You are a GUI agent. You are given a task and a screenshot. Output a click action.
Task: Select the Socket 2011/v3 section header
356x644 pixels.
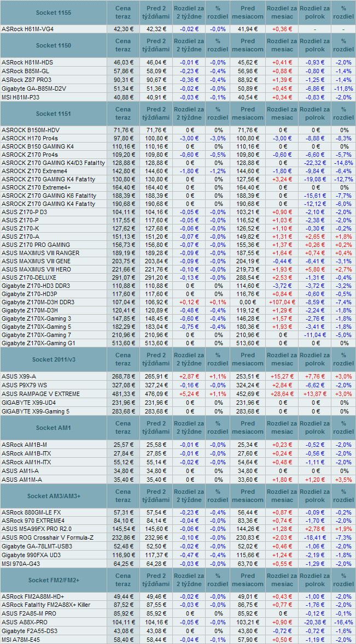coord(54,359)
